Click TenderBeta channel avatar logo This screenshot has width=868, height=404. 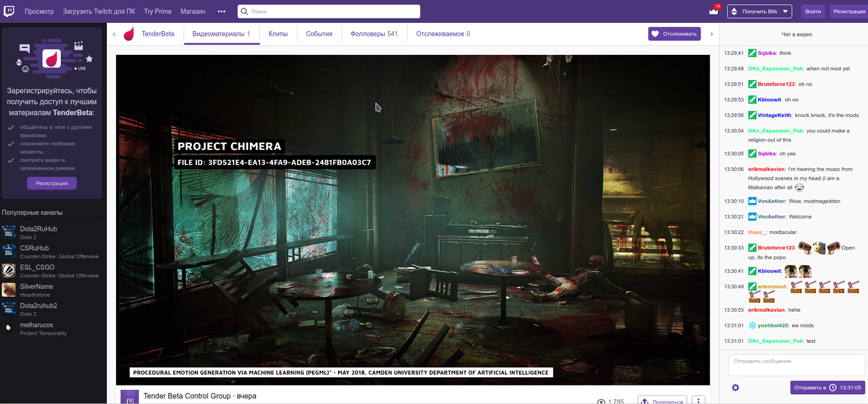pyautogui.click(x=129, y=34)
